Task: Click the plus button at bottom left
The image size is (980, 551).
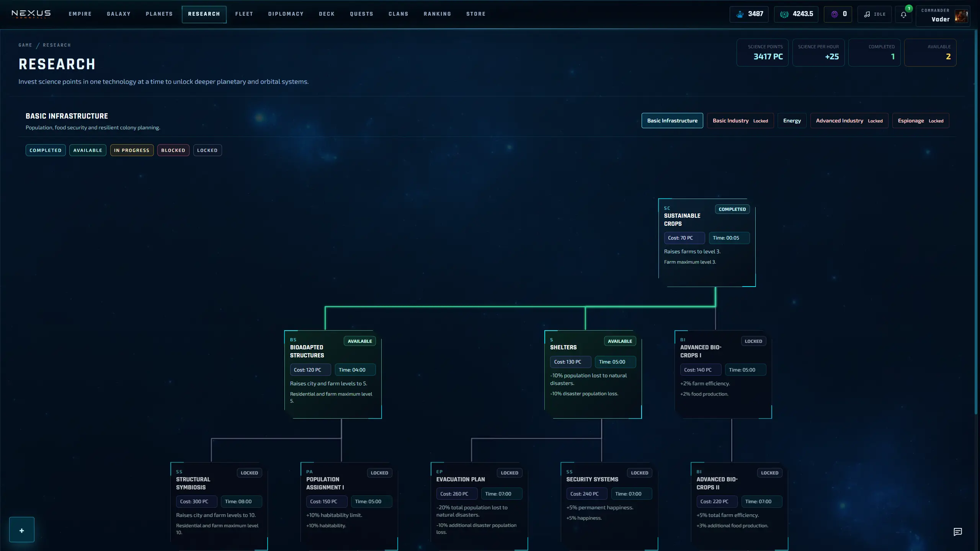Action: tap(22, 530)
